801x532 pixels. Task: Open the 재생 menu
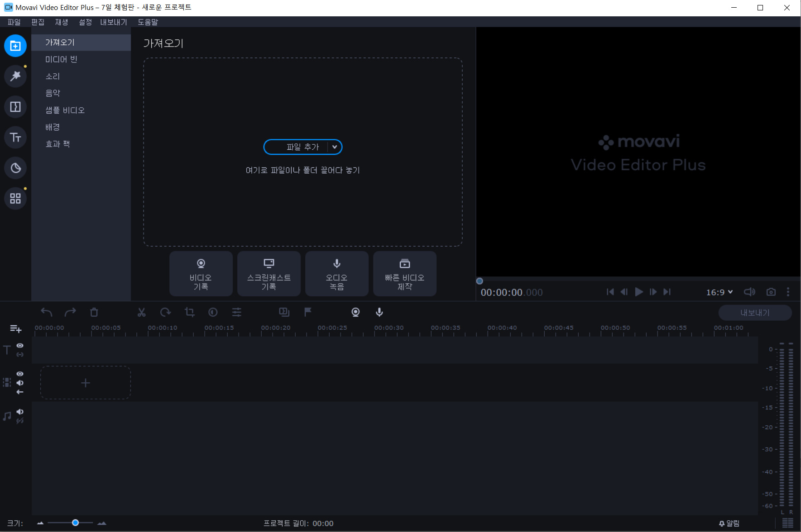click(62, 22)
